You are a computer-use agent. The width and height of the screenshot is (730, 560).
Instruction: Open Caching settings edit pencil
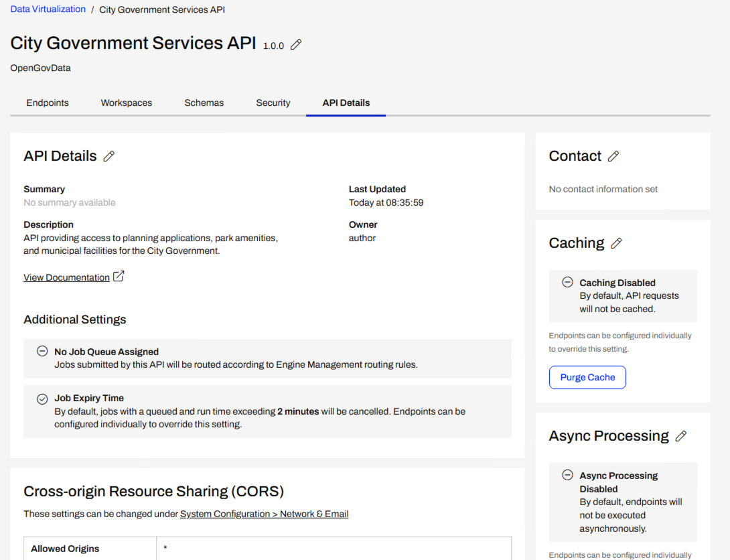[x=616, y=243]
